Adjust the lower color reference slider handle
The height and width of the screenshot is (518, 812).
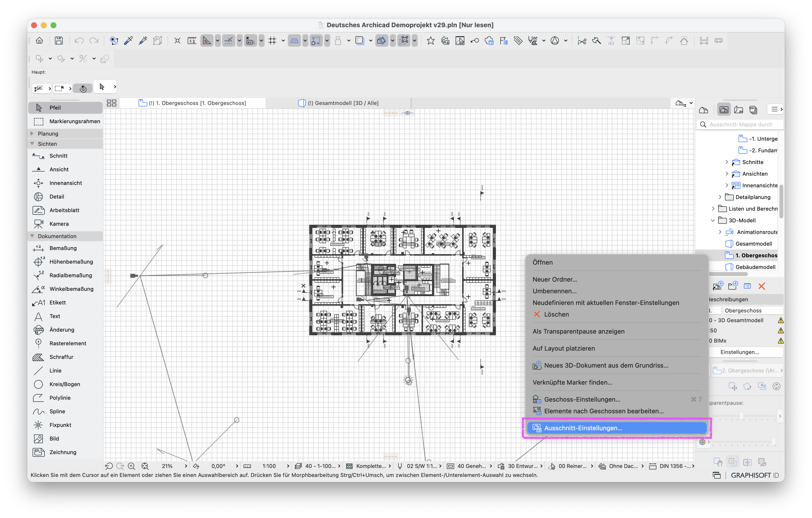coord(773,442)
